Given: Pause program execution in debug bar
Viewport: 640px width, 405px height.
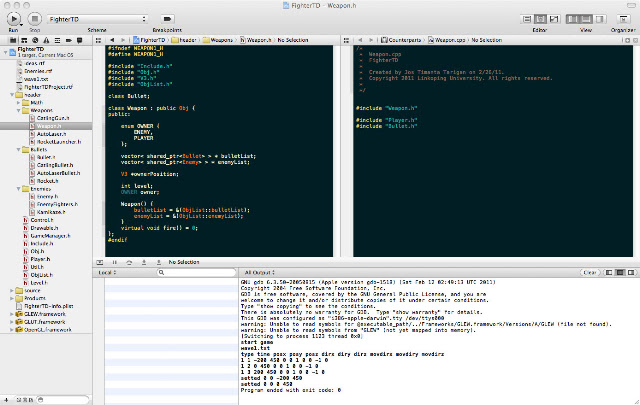Looking at the screenshot, I should [x=115, y=262].
